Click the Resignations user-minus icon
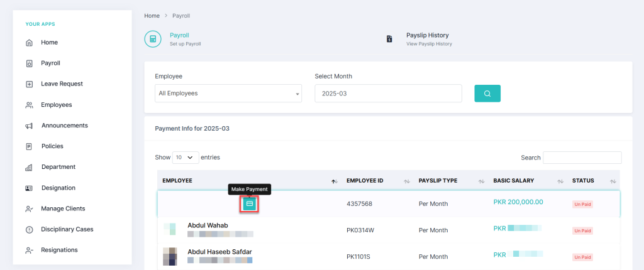Image resolution: width=644 pixels, height=270 pixels. click(x=29, y=251)
